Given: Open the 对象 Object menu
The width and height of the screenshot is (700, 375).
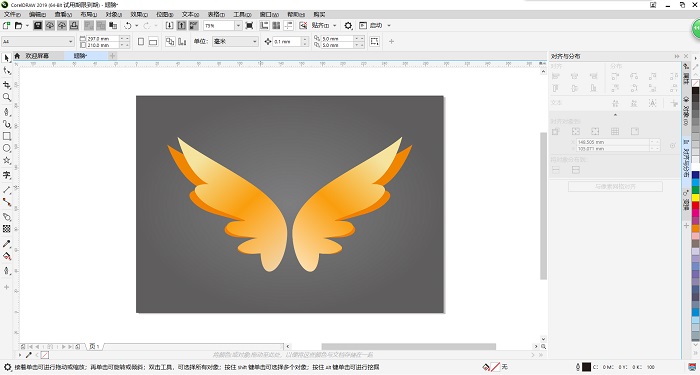Looking at the screenshot, I should [x=113, y=14].
